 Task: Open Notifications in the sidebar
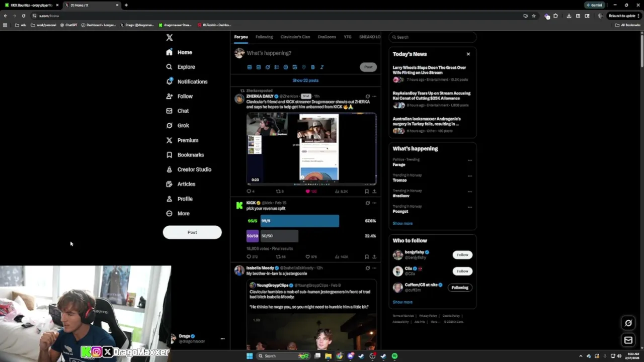[187, 81]
